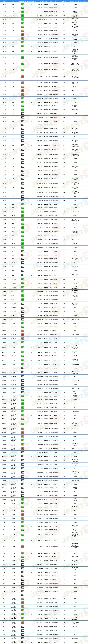This screenshot has height=644, width=88.
Task: Click the Model column header
Action: click(x=13, y=1)
